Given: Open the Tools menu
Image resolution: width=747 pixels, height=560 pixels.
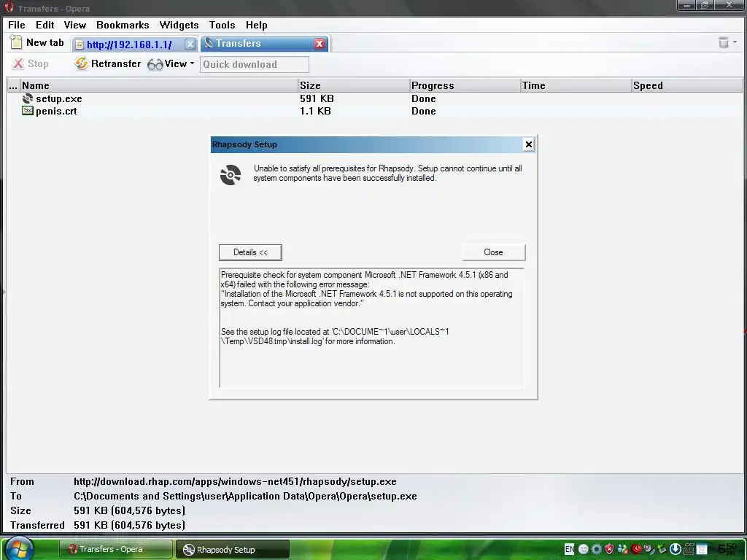Looking at the screenshot, I should tap(222, 25).
